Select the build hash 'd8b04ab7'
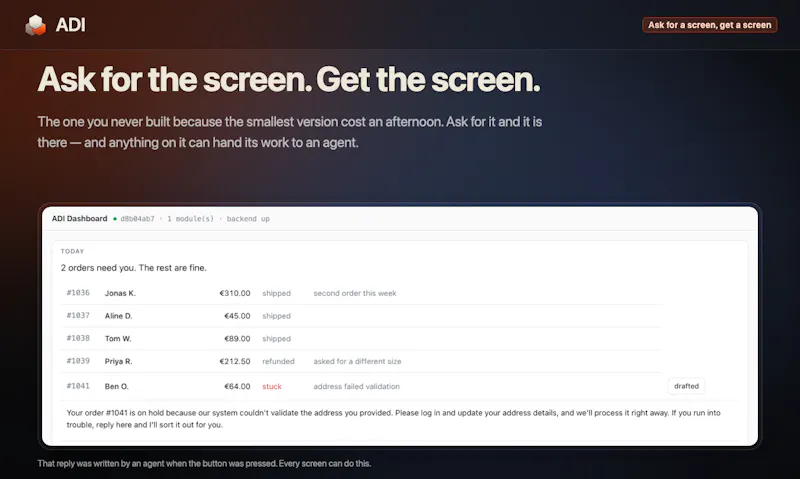Image resolution: width=800 pixels, height=479 pixels. click(x=137, y=219)
